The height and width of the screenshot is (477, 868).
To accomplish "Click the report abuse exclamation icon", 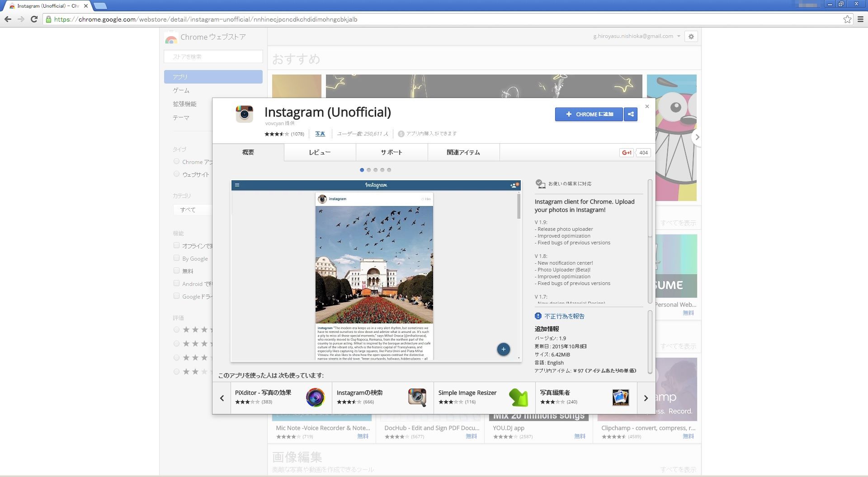I will click(538, 316).
